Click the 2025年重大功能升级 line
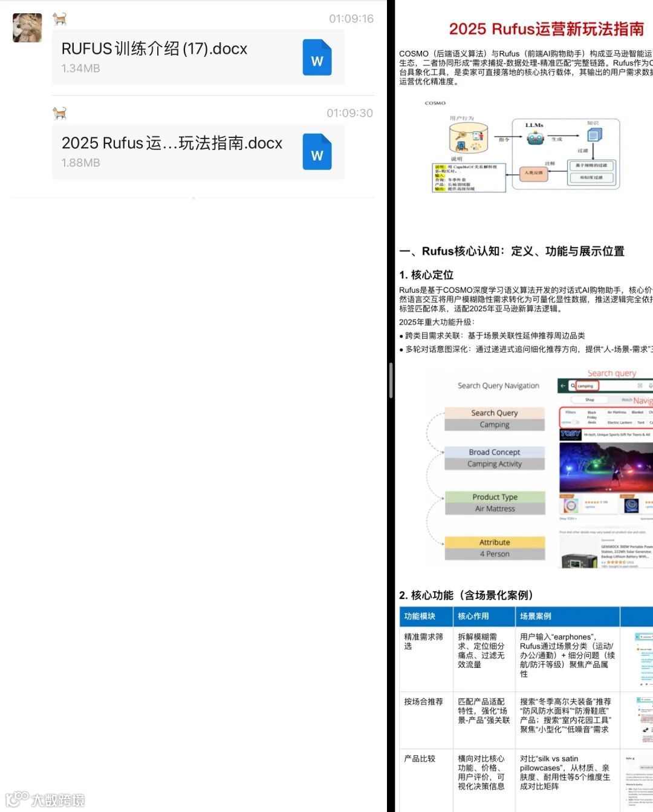The image size is (653, 812). tap(437, 322)
